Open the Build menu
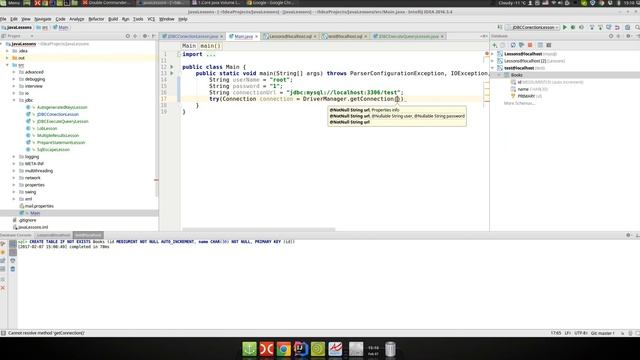This screenshot has width=640, height=360. 113,19
